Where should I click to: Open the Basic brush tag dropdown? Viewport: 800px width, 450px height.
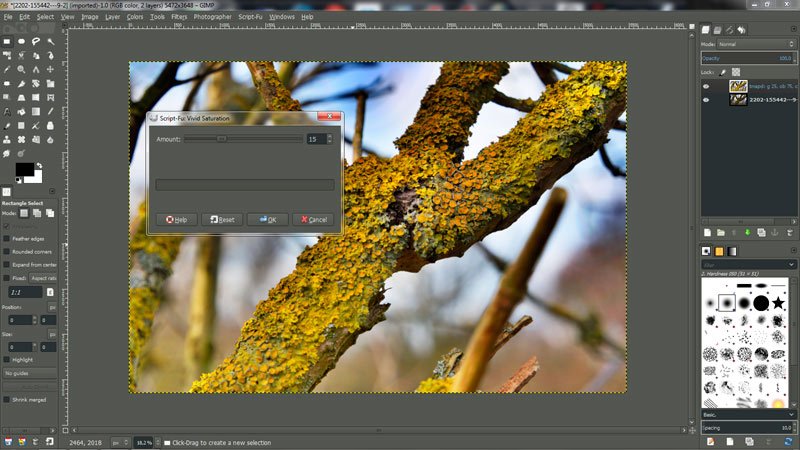(748, 415)
